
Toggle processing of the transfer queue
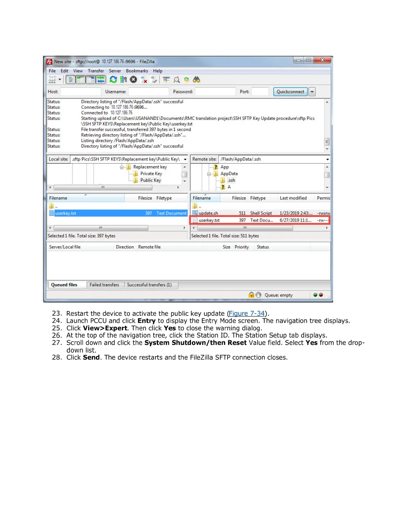click(124, 80)
